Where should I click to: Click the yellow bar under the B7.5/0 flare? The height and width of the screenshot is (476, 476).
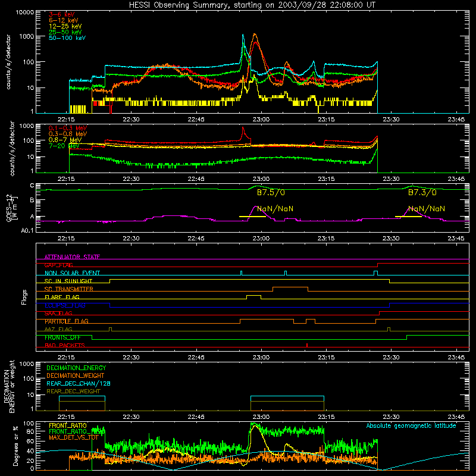coord(252,217)
